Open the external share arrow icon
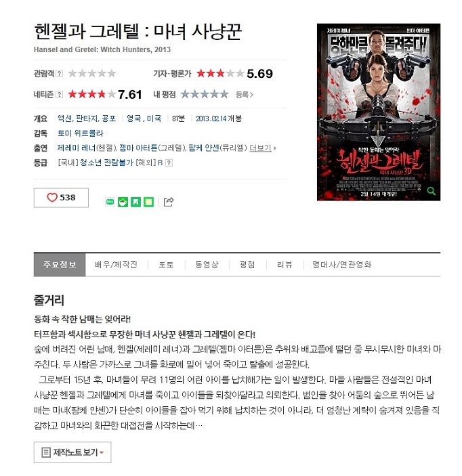This screenshot has width=462, height=476. 169,202
